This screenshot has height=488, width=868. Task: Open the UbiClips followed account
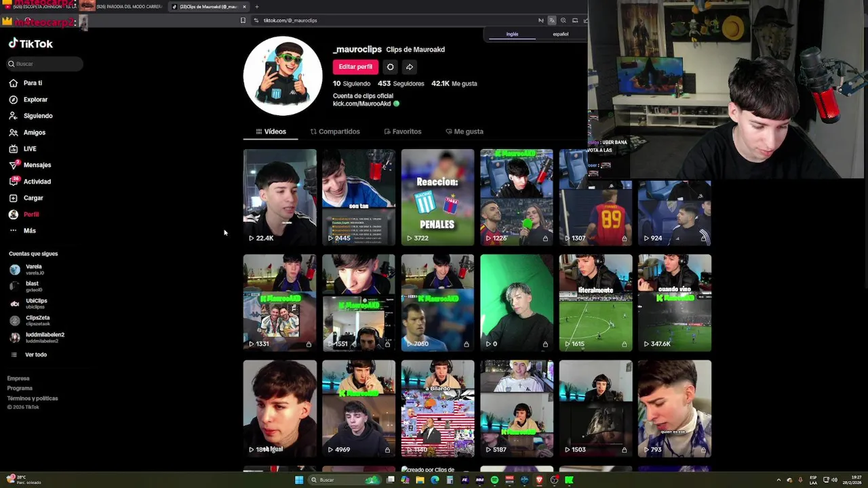28,304
